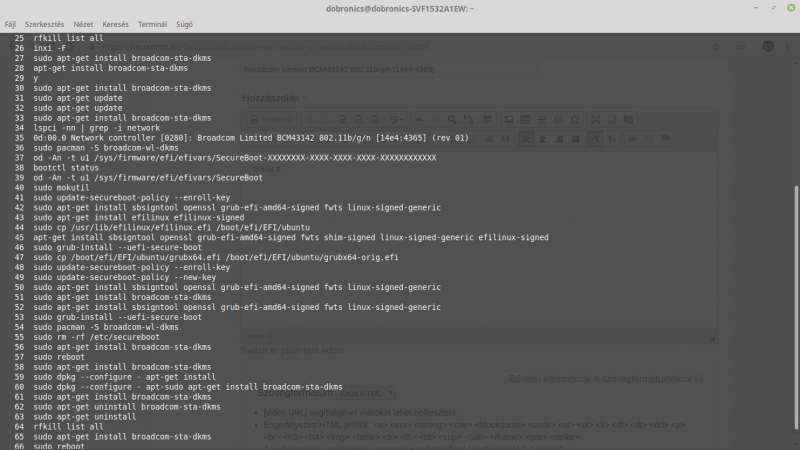800x450 pixels.
Task: Click the Undo arrow in the browser editor
Action: click(x=419, y=119)
